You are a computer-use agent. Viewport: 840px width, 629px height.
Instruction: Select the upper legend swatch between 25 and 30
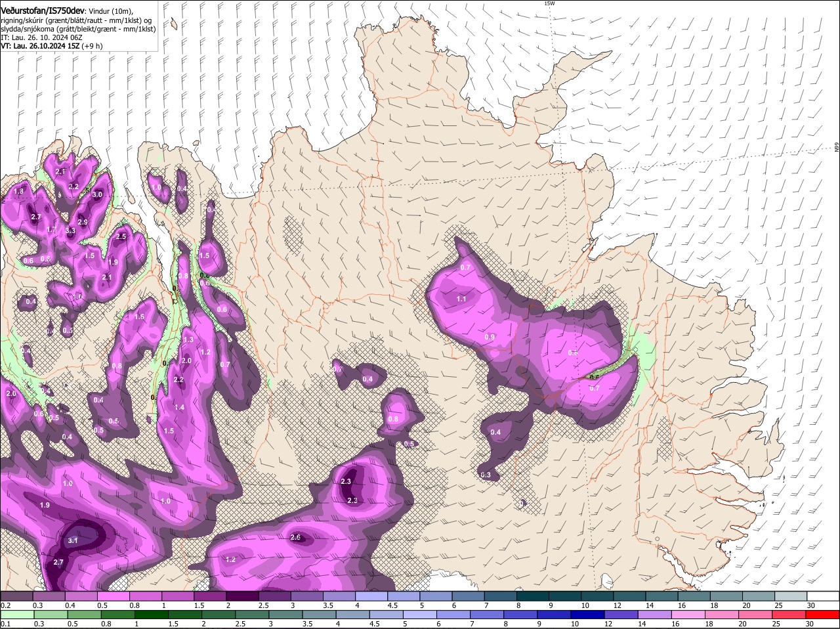click(791, 596)
